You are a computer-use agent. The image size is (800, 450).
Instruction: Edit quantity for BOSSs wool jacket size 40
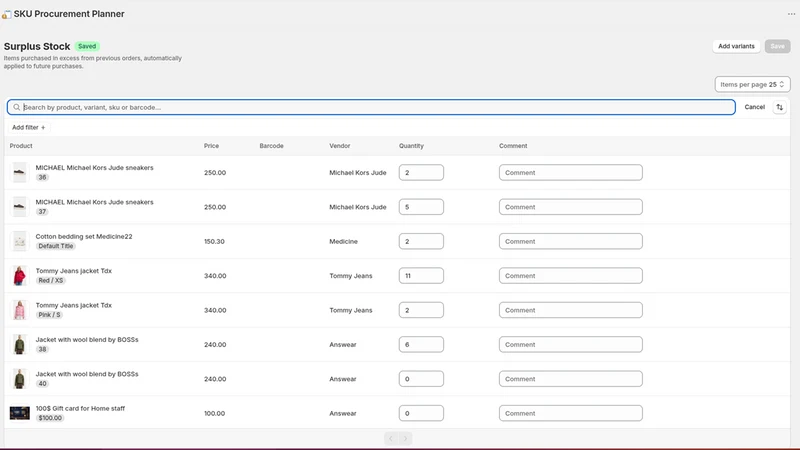click(421, 379)
